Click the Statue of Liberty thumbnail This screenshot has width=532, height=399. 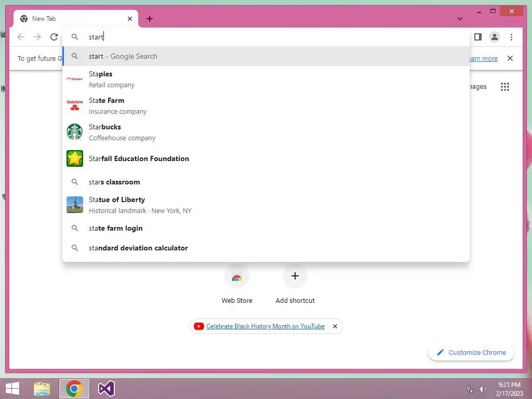pyautogui.click(x=75, y=205)
